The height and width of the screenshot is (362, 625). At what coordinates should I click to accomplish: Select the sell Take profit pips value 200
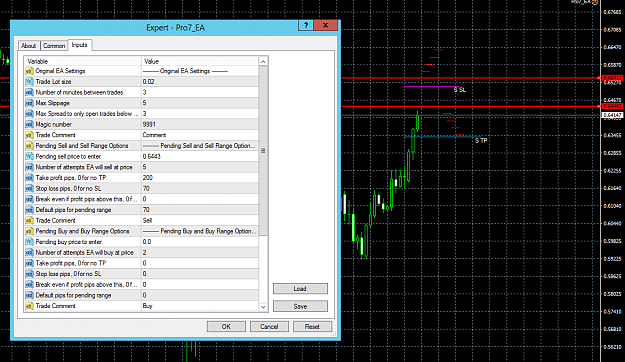coord(200,178)
